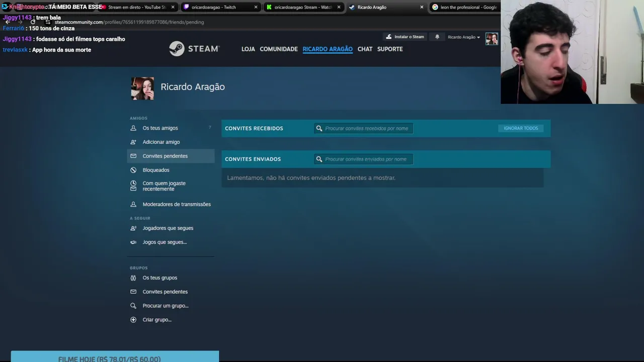Click the clock icon beside Com quem jogaste
This screenshot has height=362, width=644.
click(x=133, y=184)
